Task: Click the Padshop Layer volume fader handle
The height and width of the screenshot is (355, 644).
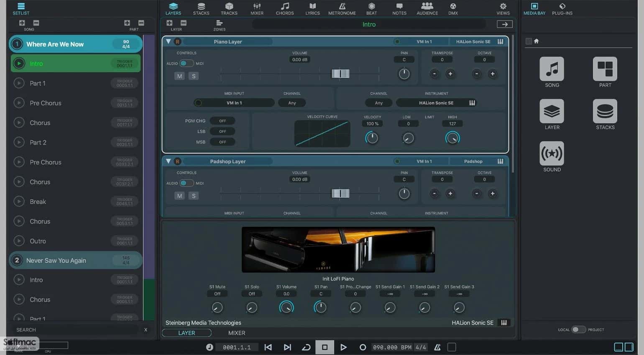Action: 340,193
